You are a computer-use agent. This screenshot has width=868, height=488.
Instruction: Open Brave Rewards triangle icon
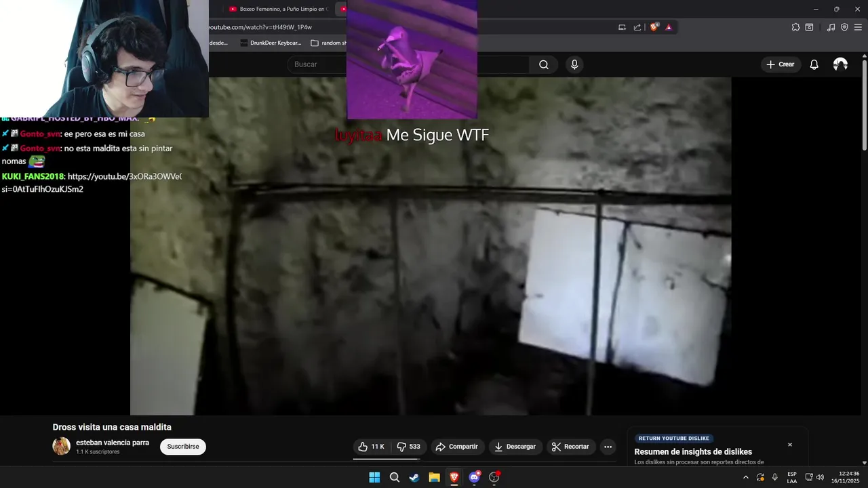click(x=669, y=27)
